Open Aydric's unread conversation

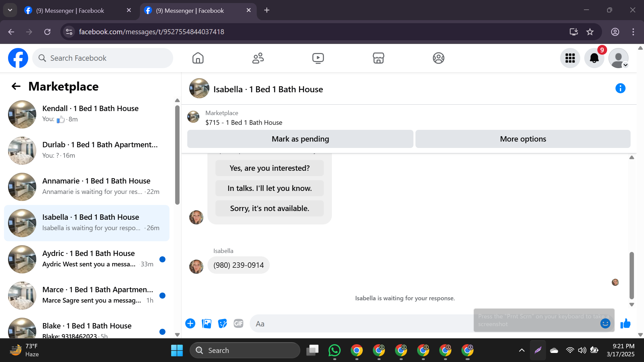pos(87,259)
